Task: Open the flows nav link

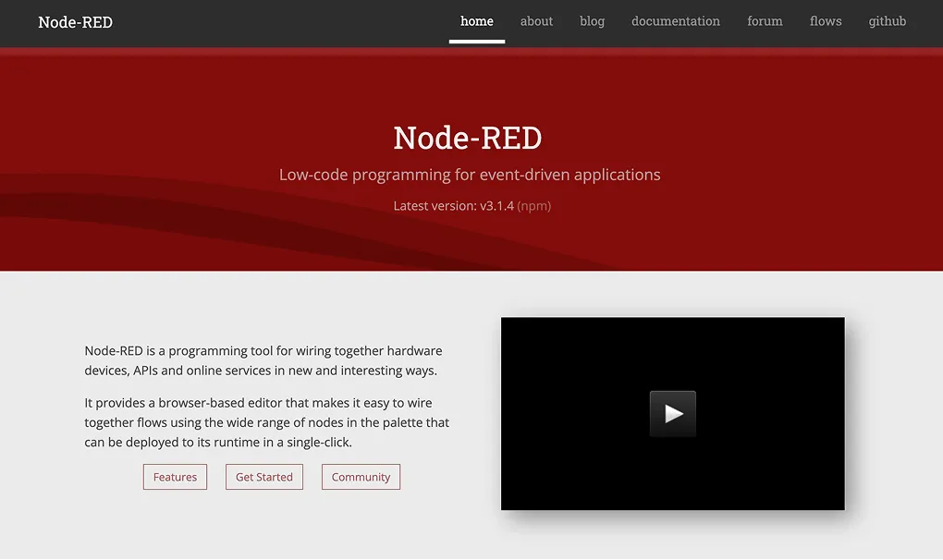Action: click(826, 21)
